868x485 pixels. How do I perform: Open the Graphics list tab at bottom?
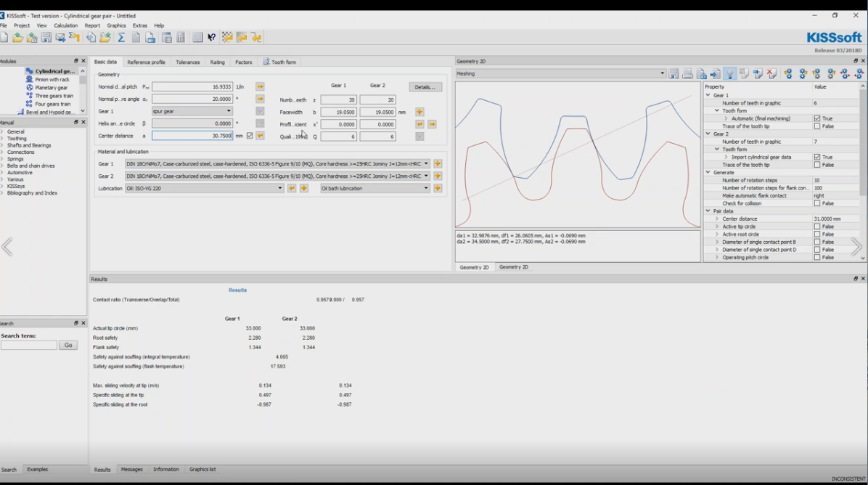click(202, 470)
